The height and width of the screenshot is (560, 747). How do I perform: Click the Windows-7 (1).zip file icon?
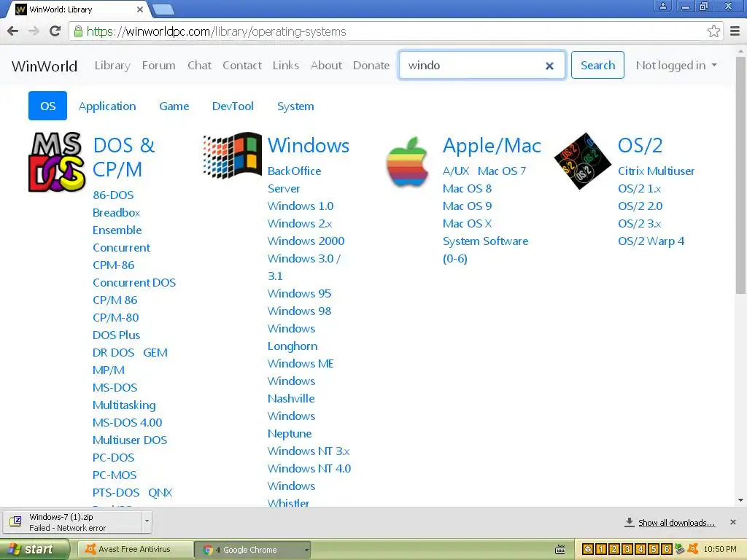16,521
